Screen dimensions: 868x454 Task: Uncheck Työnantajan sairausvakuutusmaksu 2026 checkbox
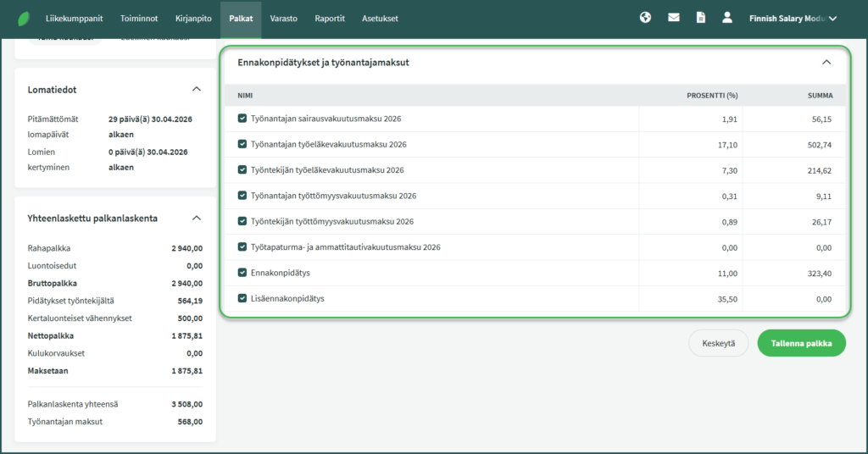pos(242,119)
